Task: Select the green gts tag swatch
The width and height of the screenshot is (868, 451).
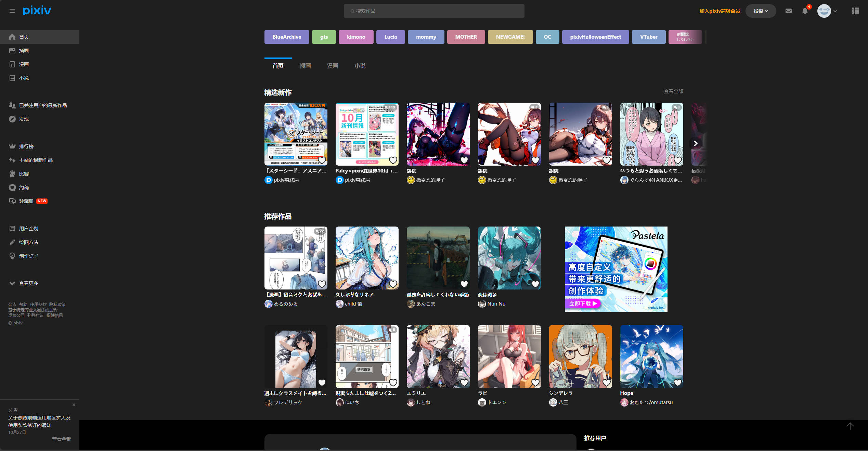Action: (x=324, y=37)
